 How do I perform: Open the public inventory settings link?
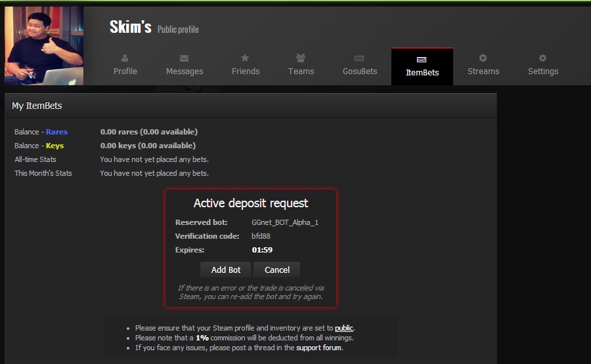point(344,328)
